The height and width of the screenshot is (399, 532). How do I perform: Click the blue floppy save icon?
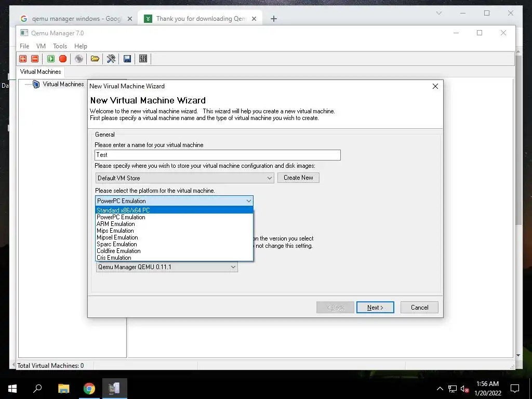(x=127, y=59)
